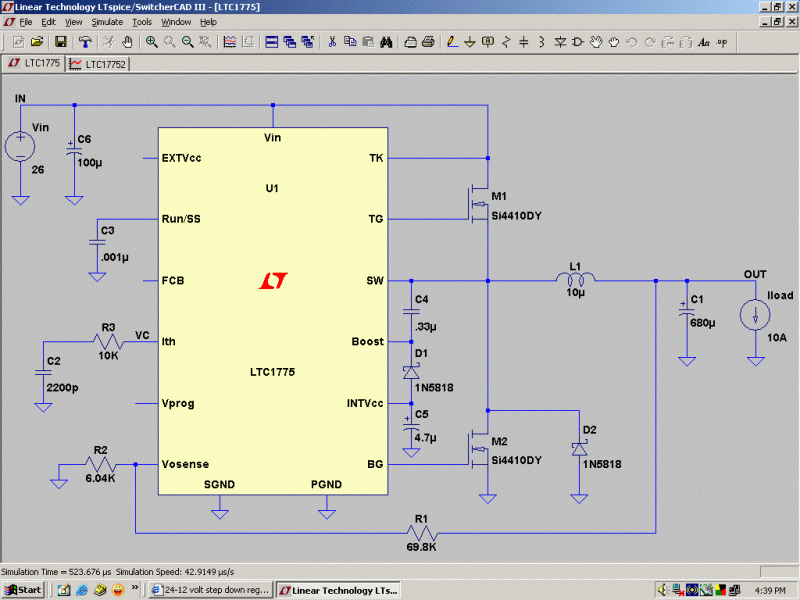Copy selection using the duplicate icon
This screenshot has height=600, width=800.
350,42
